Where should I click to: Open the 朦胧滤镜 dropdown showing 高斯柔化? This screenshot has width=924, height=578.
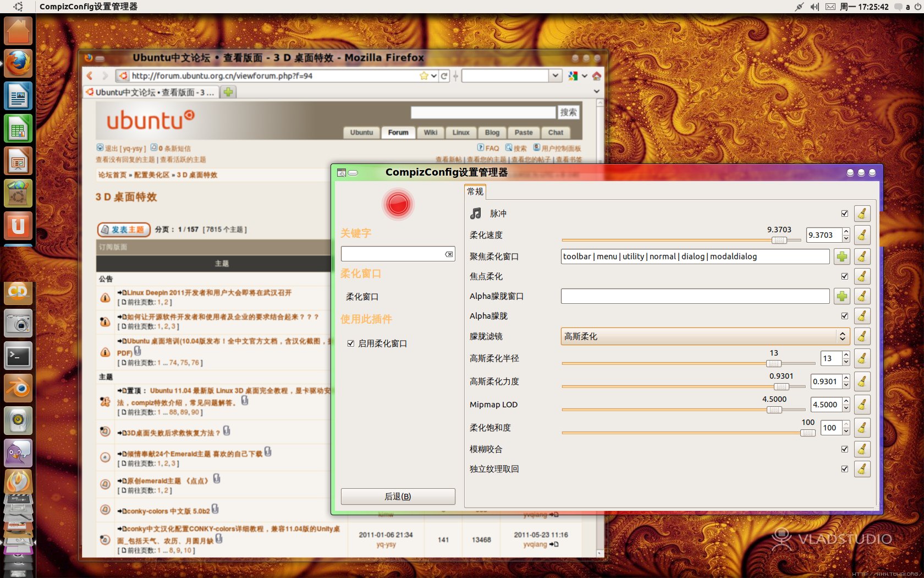click(x=705, y=336)
